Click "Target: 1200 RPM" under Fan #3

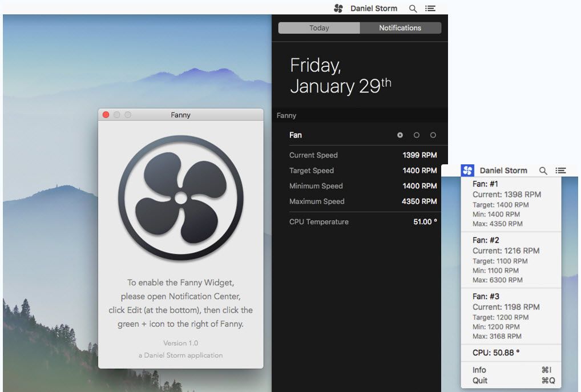pos(501,317)
